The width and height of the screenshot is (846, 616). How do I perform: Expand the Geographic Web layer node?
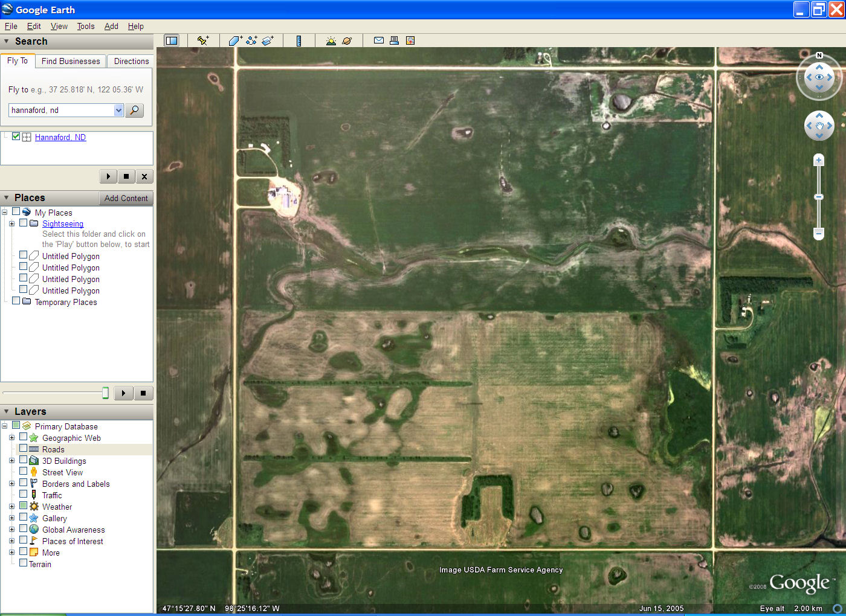tap(11, 438)
